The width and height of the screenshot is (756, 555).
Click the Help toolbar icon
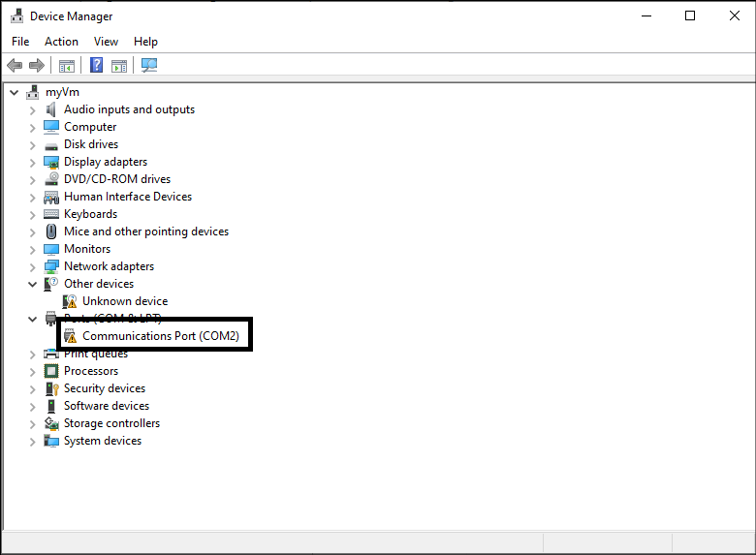coord(96,65)
